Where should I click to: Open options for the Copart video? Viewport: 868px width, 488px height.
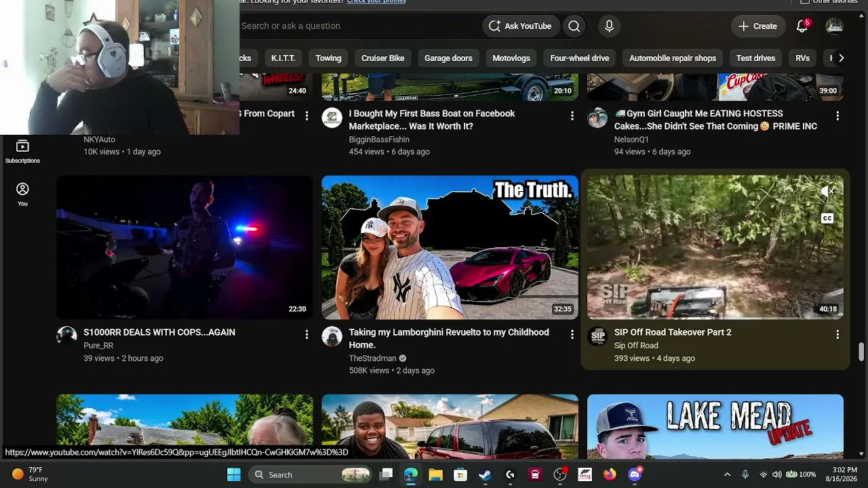point(307,116)
